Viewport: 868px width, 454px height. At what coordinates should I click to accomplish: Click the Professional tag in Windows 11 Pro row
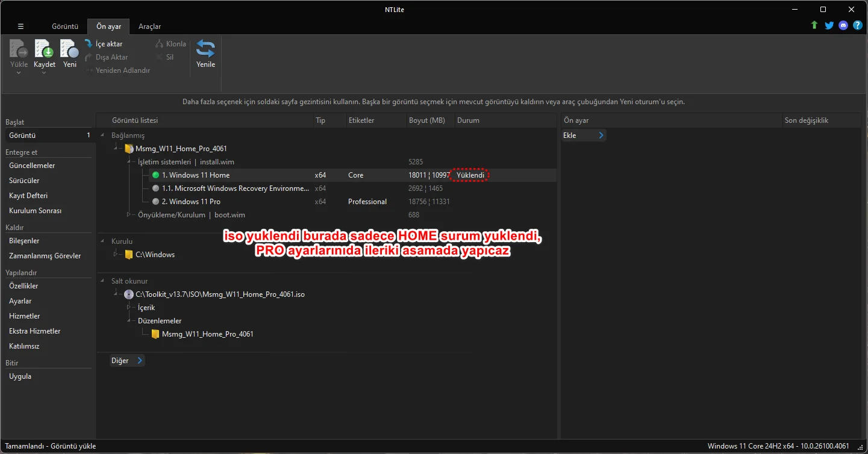click(367, 202)
